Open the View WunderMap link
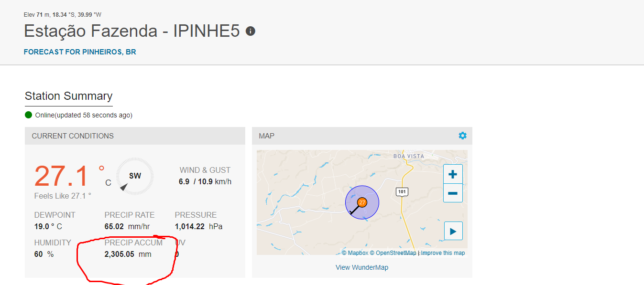Image resolution: width=644 pixels, height=285 pixels. (362, 267)
